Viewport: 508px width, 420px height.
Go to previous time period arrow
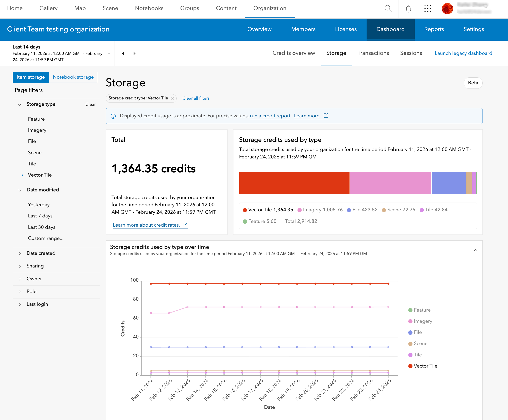tap(123, 54)
